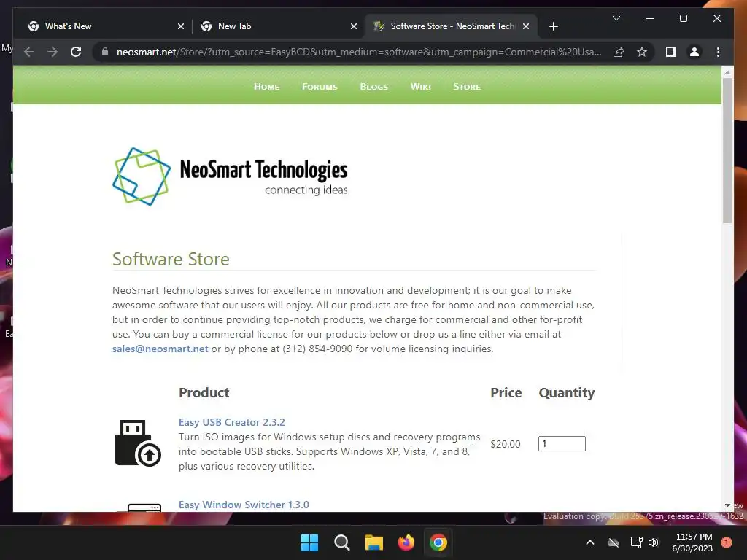Image resolution: width=747 pixels, height=560 pixels.
Task: Go back with the browser back arrow
Action: tap(29, 52)
